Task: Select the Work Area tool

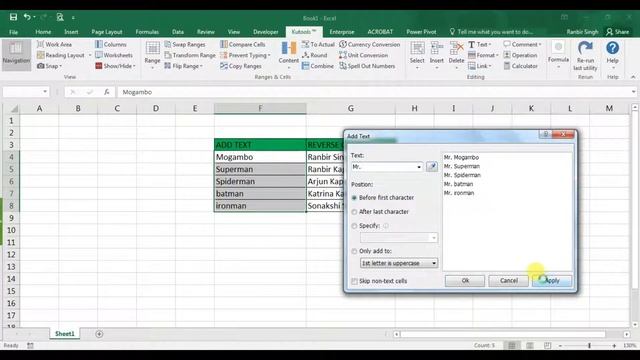Action: [x=54, y=44]
